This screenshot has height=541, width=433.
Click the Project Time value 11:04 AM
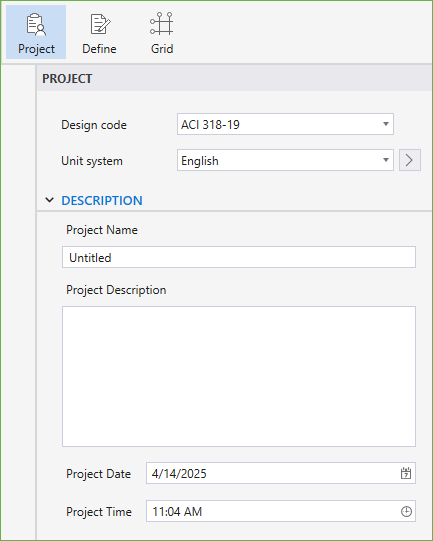coord(177,512)
